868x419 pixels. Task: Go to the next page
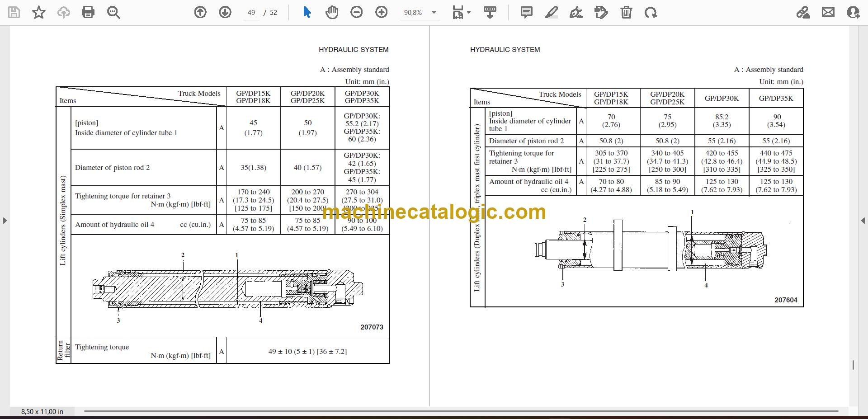point(225,12)
